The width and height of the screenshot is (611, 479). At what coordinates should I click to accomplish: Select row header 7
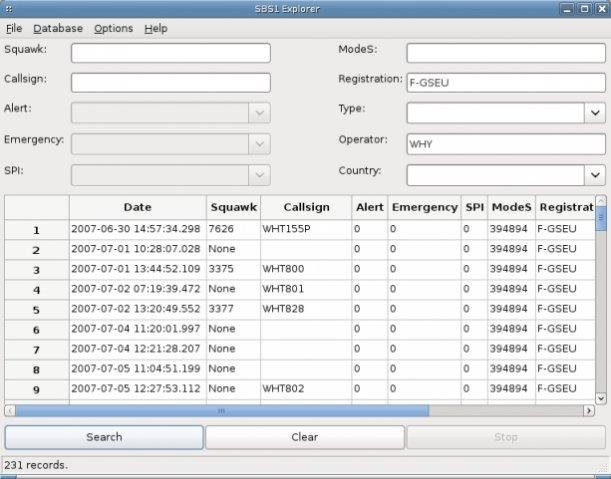coord(37,350)
